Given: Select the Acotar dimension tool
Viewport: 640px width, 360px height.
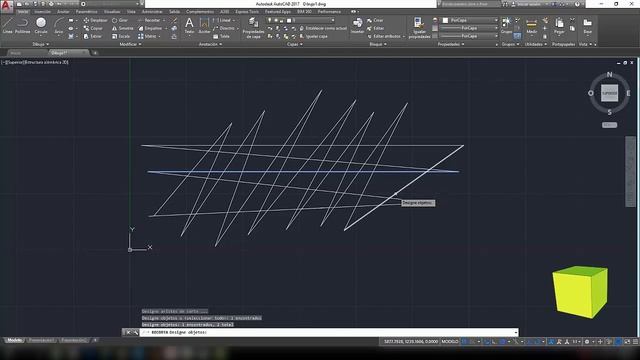Looking at the screenshot, I should (x=204, y=25).
